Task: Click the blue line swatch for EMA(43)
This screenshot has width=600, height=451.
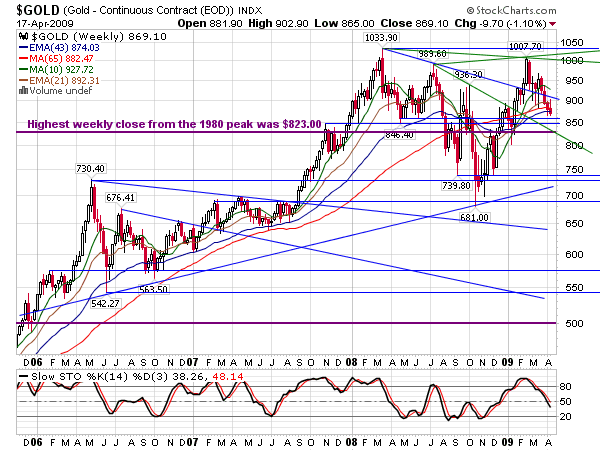Action: (23, 48)
